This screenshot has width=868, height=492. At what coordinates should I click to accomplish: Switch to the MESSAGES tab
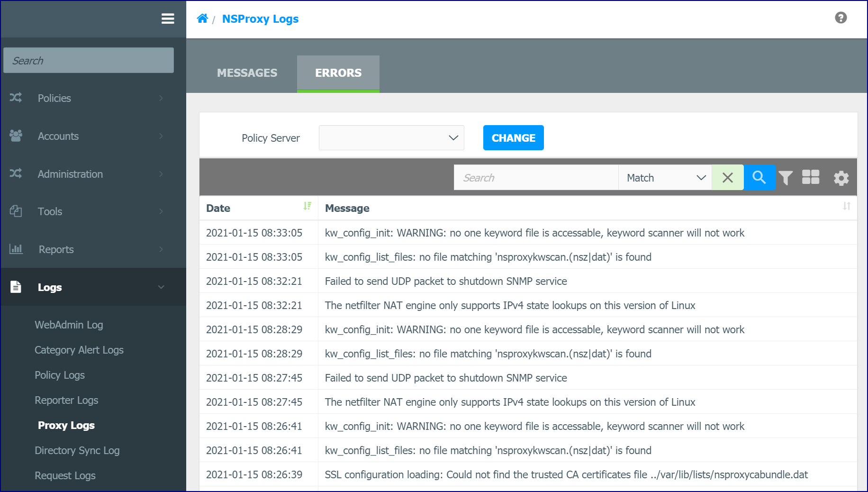[x=247, y=73]
